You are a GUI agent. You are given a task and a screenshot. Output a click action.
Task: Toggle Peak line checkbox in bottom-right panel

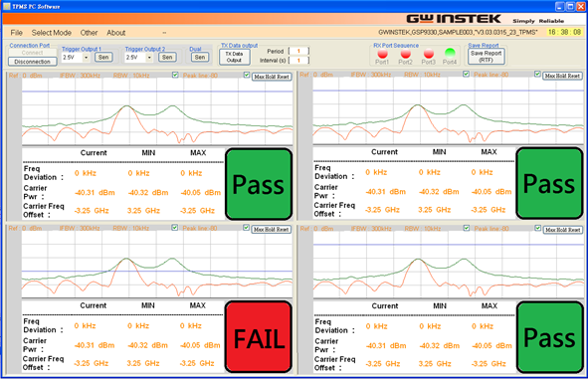(467, 228)
